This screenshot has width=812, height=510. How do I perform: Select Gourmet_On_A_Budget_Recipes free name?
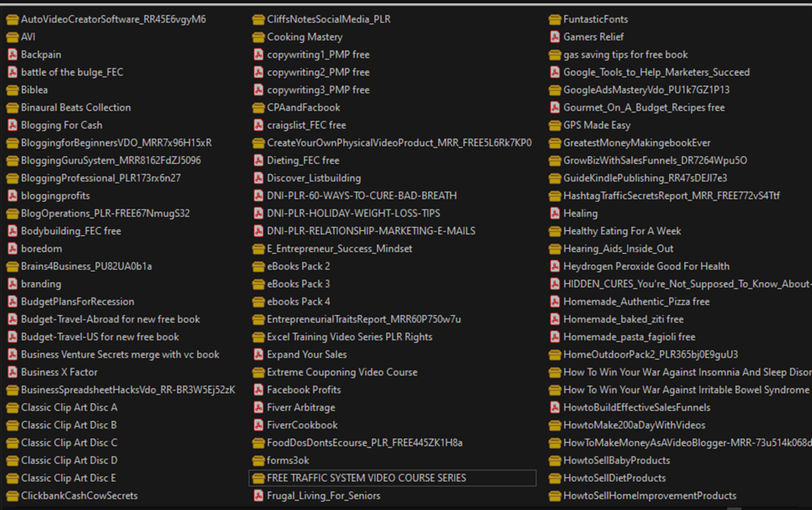(x=644, y=107)
